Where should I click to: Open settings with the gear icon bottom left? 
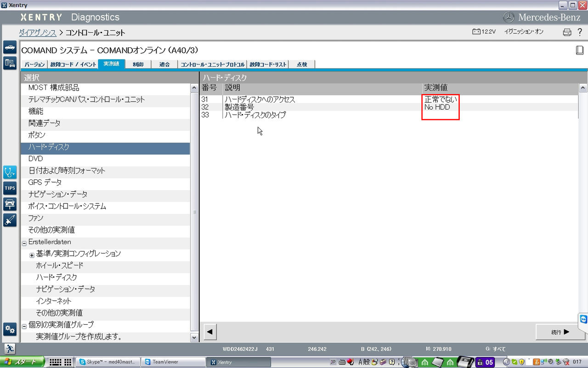[10, 329]
